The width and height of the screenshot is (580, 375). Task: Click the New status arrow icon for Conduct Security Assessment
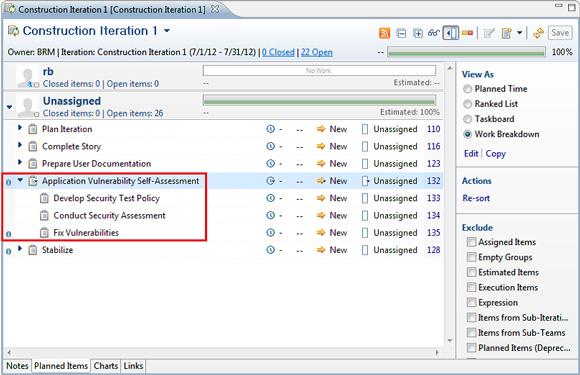[x=321, y=215]
